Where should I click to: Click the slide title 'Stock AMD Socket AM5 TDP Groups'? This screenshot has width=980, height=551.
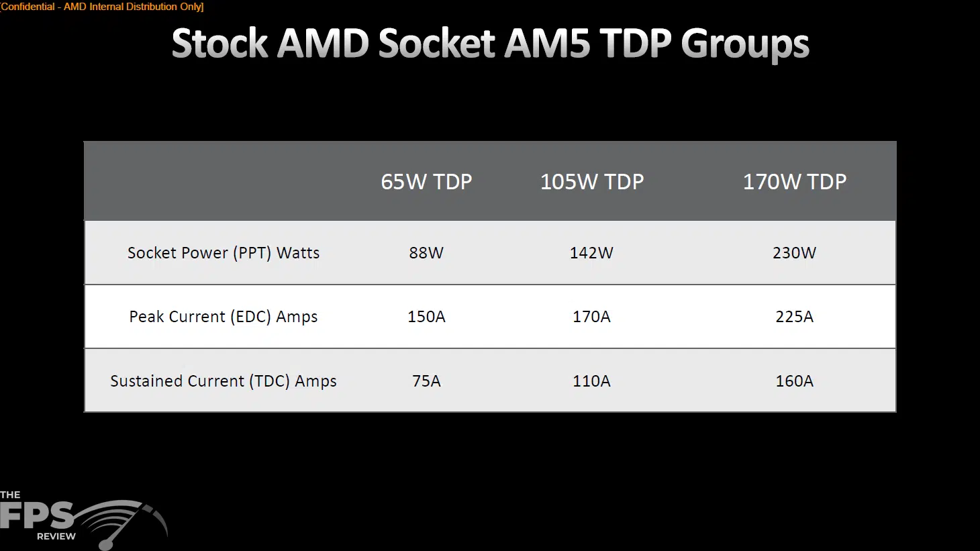pyautogui.click(x=490, y=44)
